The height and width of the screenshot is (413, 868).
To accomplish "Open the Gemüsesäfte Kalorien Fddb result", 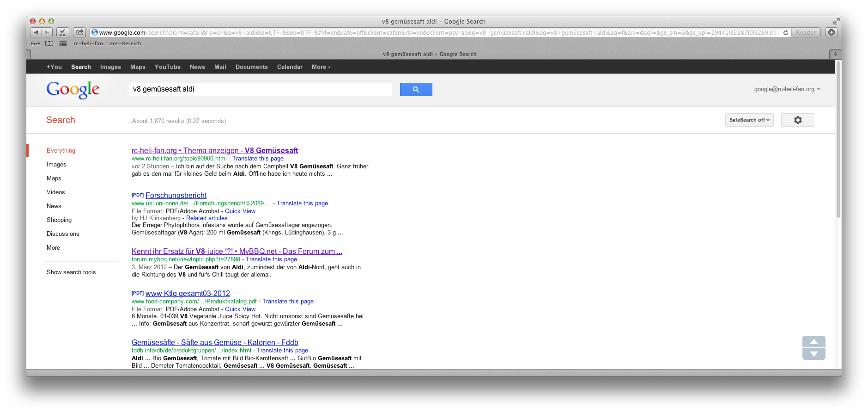I will (x=215, y=343).
